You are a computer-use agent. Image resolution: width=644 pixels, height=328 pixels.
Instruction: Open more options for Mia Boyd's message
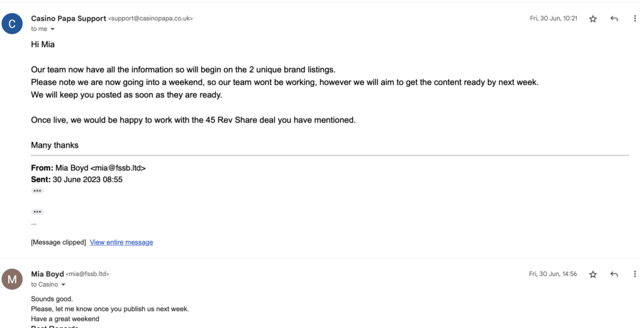click(635, 274)
